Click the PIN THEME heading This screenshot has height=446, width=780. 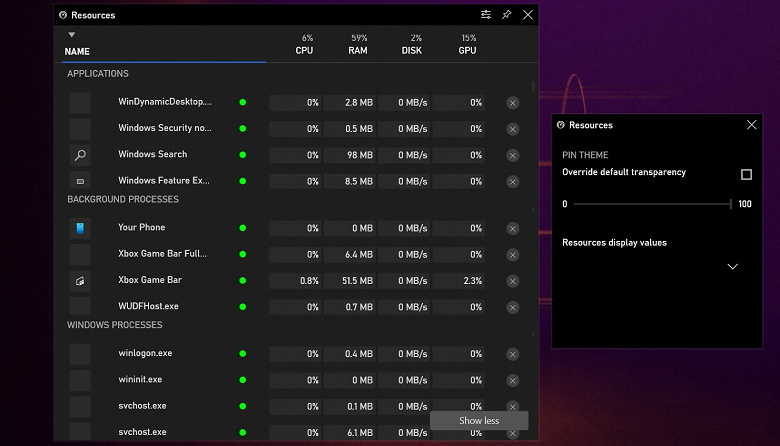pos(585,155)
